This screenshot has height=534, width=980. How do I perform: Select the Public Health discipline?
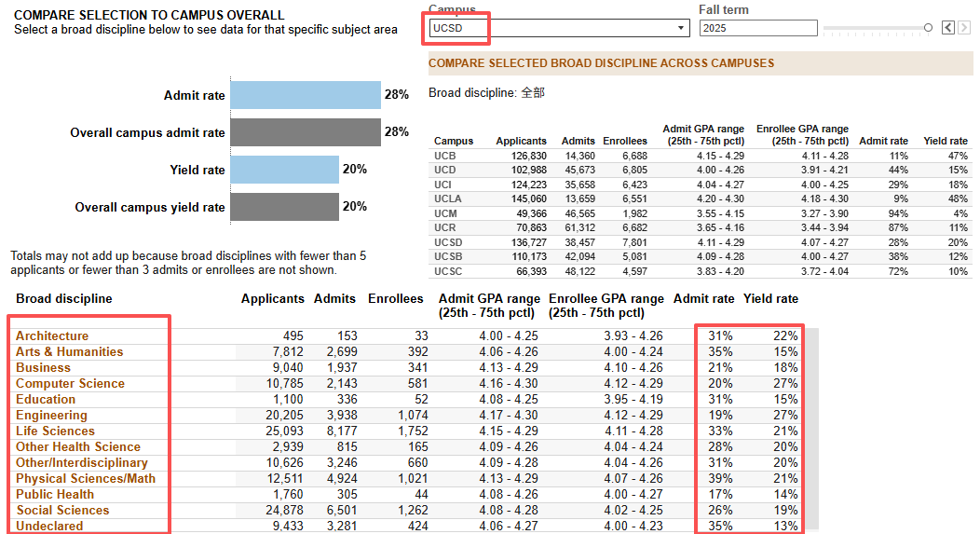[x=55, y=494]
